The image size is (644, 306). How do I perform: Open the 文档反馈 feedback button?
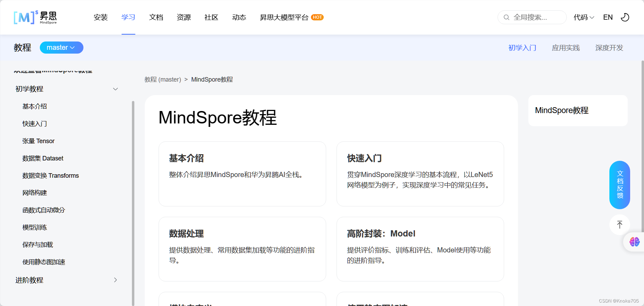619,185
